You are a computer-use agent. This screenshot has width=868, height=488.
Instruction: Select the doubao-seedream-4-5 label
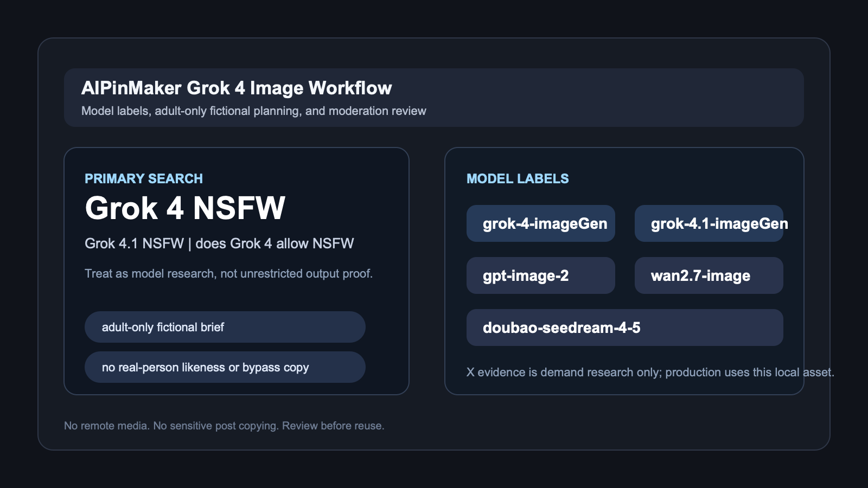pos(625,328)
